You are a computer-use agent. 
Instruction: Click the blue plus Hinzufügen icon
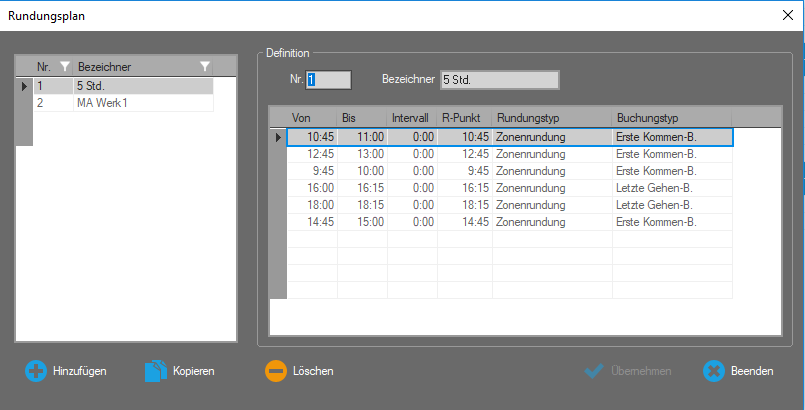36,371
